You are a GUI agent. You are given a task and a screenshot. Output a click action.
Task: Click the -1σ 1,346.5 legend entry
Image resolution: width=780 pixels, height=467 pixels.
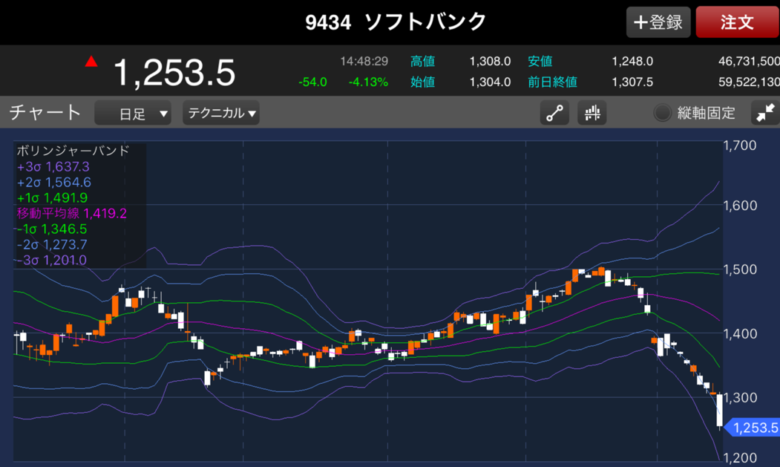(x=52, y=229)
